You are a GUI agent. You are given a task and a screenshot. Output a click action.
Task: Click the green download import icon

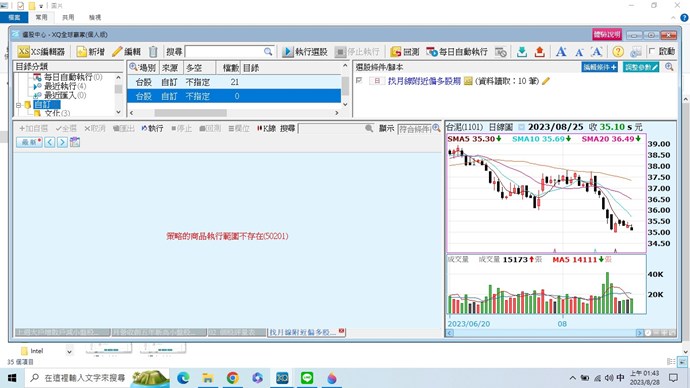tap(522, 51)
